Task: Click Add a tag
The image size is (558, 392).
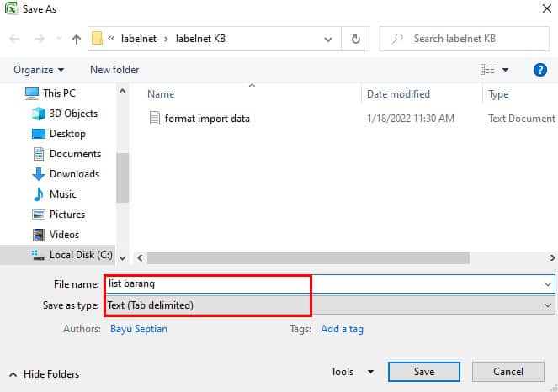Action: click(342, 329)
